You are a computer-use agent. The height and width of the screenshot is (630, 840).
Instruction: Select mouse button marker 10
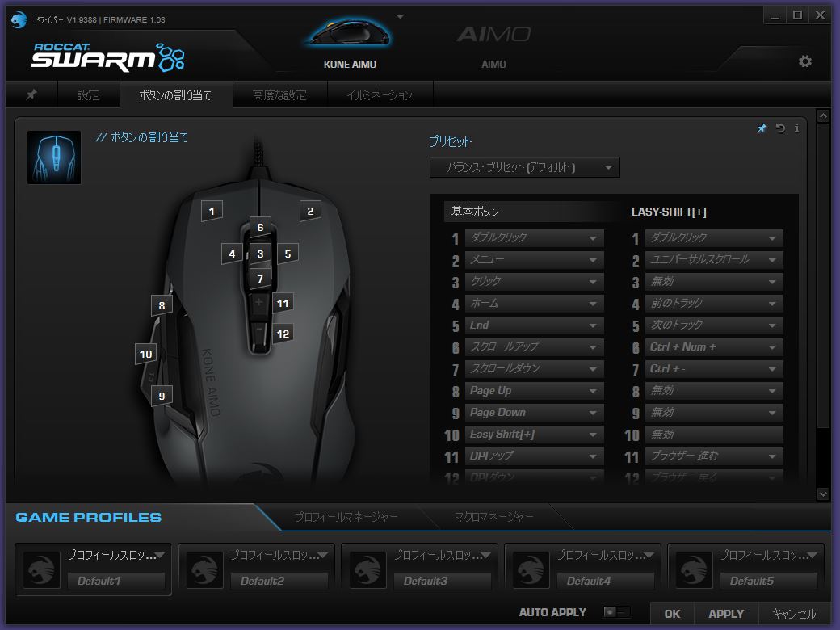coord(145,354)
